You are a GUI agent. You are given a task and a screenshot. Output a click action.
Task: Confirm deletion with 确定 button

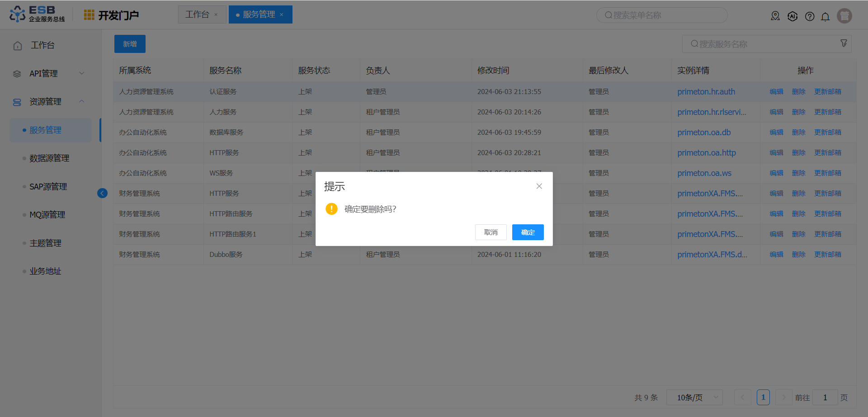pyautogui.click(x=528, y=232)
